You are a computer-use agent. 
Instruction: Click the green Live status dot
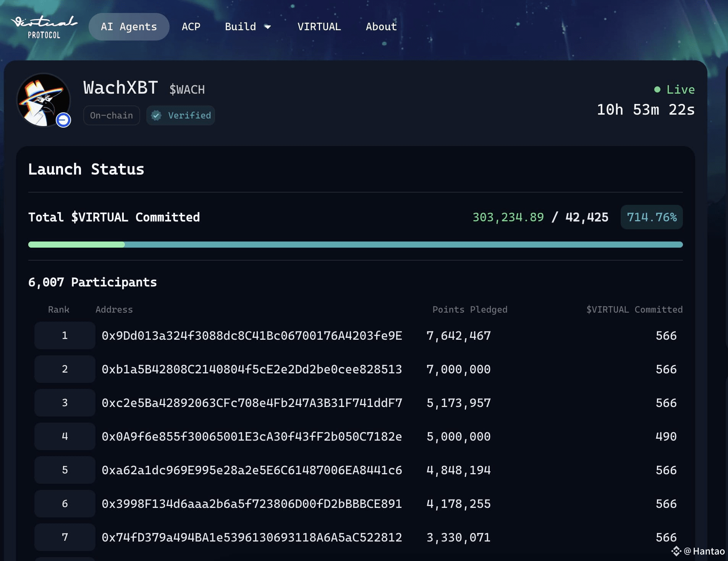click(x=657, y=90)
